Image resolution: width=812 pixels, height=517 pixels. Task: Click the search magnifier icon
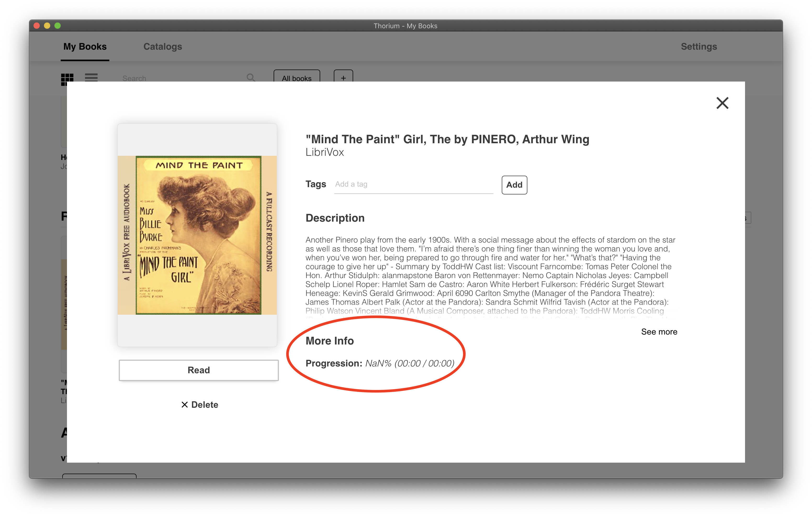click(251, 78)
